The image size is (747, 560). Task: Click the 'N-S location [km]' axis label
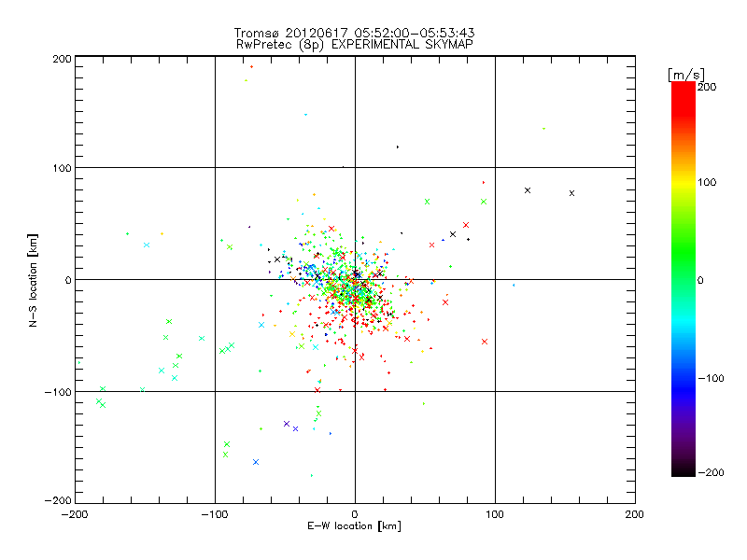tap(33, 280)
